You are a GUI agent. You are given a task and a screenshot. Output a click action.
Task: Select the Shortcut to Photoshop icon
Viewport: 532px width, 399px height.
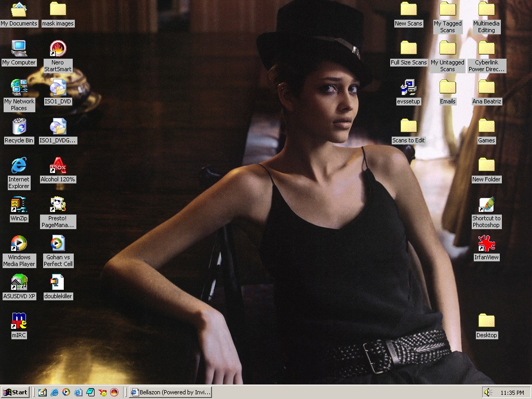coord(486,205)
